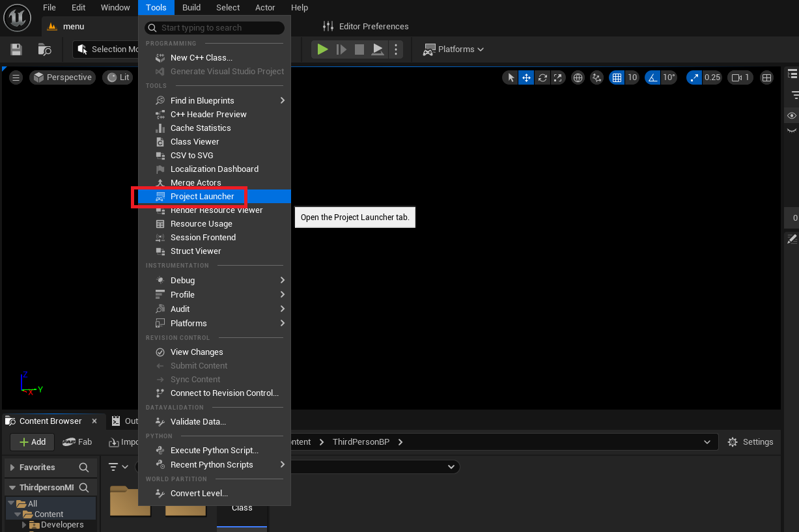Toggle grid snapping on or off
799x532 pixels.
(x=616, y=77)
